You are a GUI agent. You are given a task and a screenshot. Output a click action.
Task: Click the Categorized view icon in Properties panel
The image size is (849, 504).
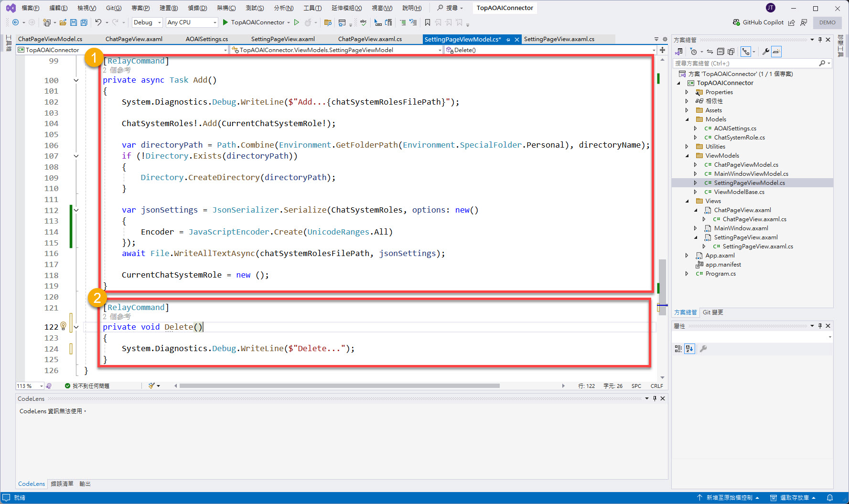(678, 349)
